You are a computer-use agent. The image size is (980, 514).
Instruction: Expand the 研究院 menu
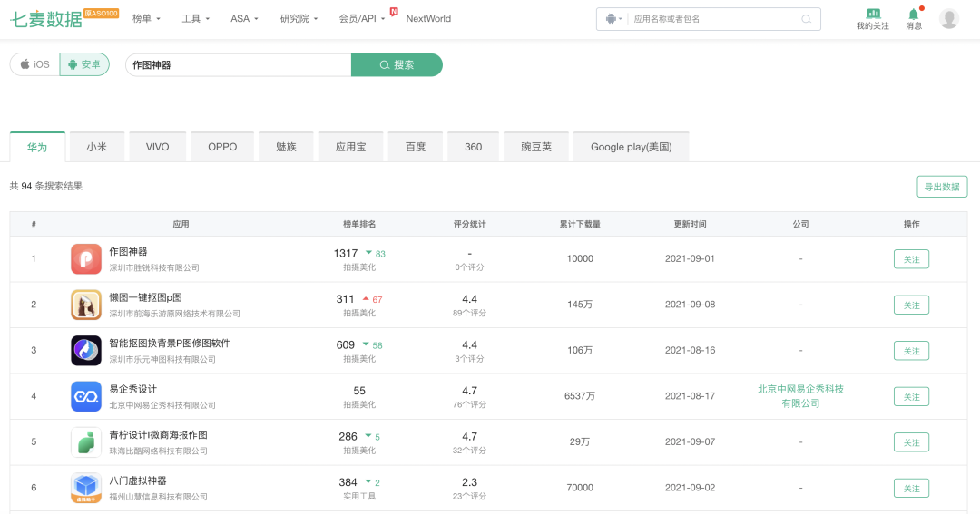tap(299, 19)
